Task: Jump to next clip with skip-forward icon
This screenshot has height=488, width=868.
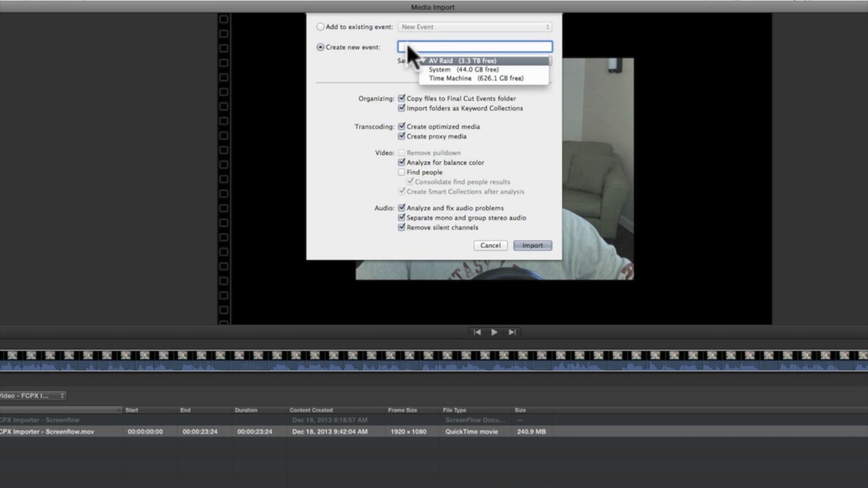Action: (512, 332)
